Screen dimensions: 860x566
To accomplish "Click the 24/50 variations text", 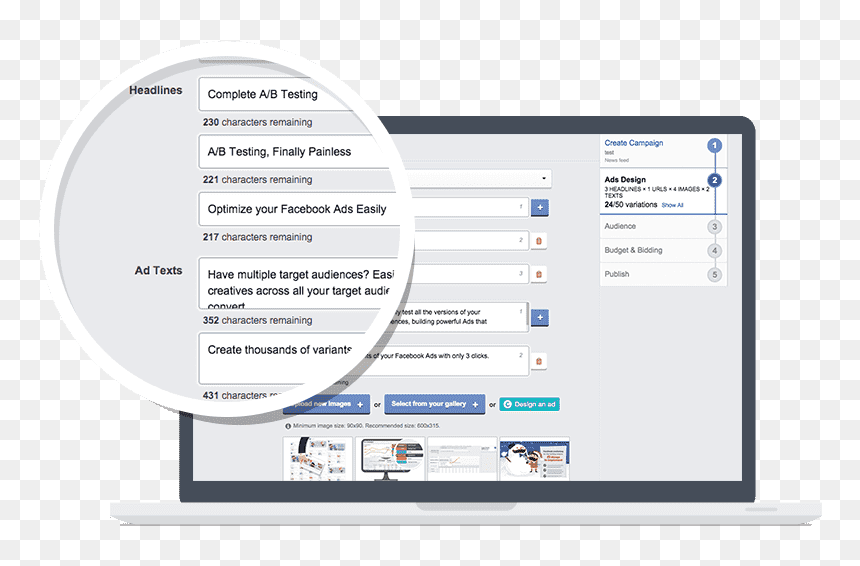I will (x=631, y=205).
